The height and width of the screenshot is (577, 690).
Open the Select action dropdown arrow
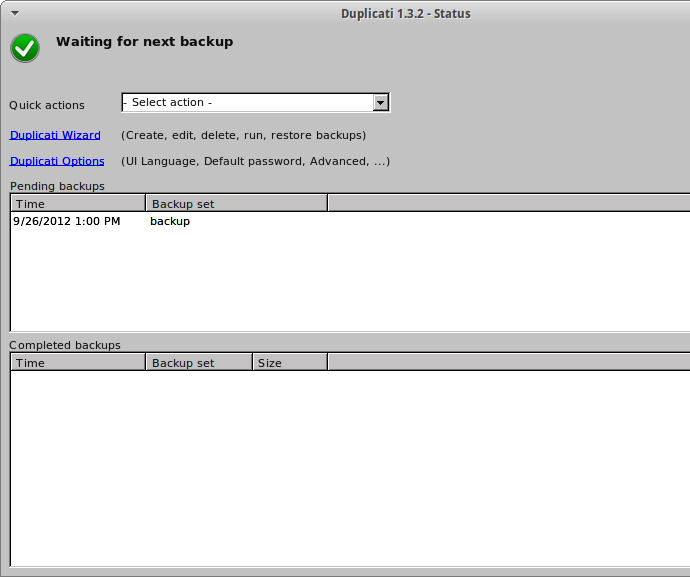[381, 103]
